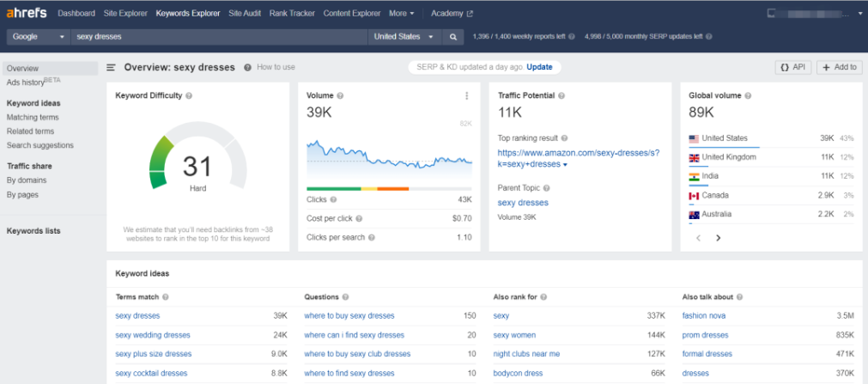The height and width of the screenshot is (384, 868).
Task: Click help icon next to Questions
Action: 345,297
